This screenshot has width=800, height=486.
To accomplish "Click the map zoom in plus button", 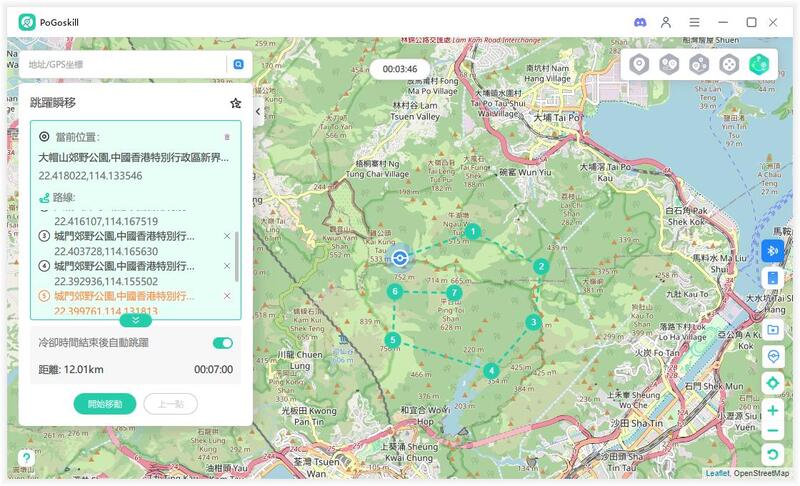I will click(x=772, y=410).
